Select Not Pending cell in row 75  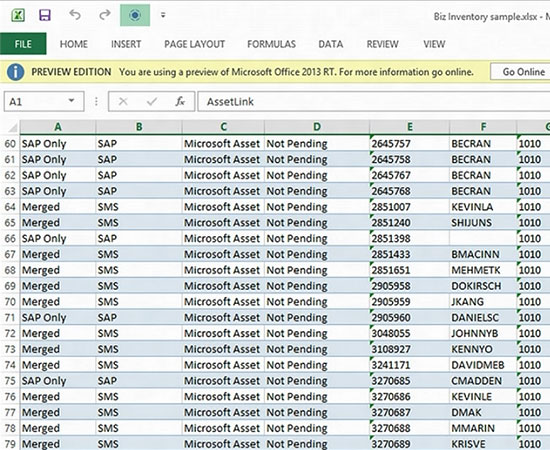(x=317, y=381)
